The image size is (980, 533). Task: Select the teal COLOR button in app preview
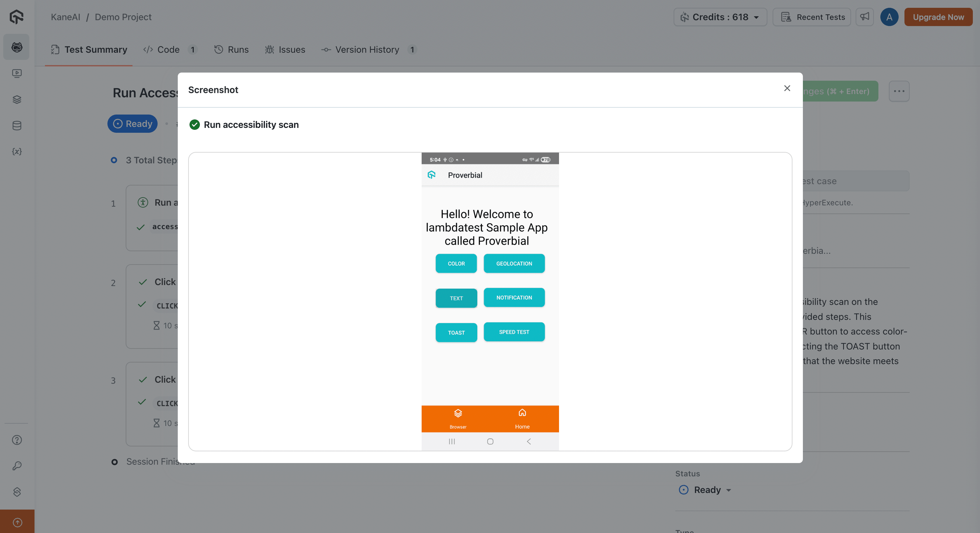(x=456, y=264)
